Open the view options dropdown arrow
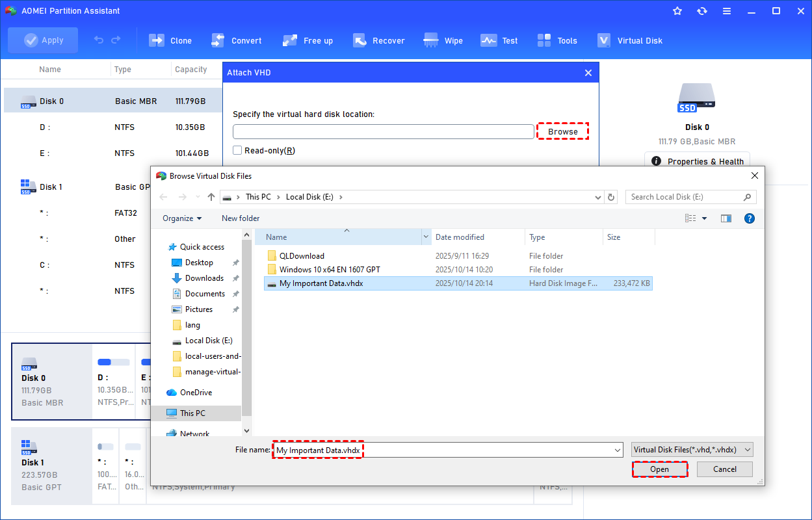The image size is (812, 520). [704, 218]
